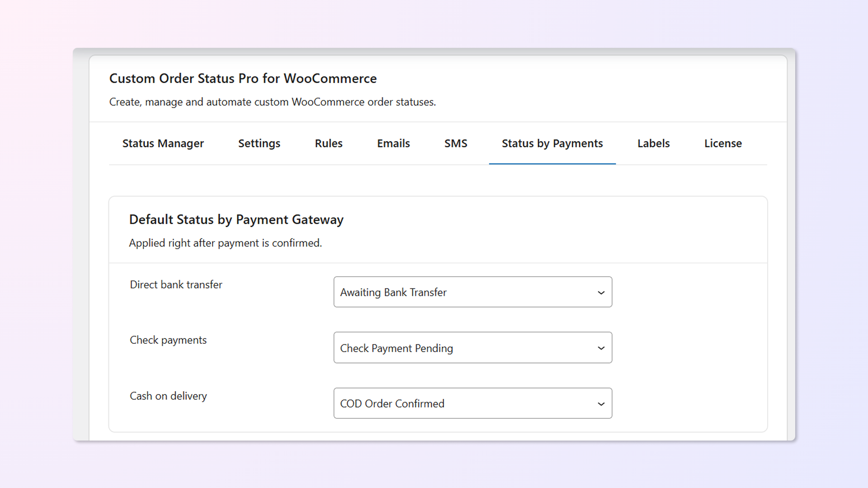868x488 pixels.
Task: Open the License tab
Action: (723, 143)
